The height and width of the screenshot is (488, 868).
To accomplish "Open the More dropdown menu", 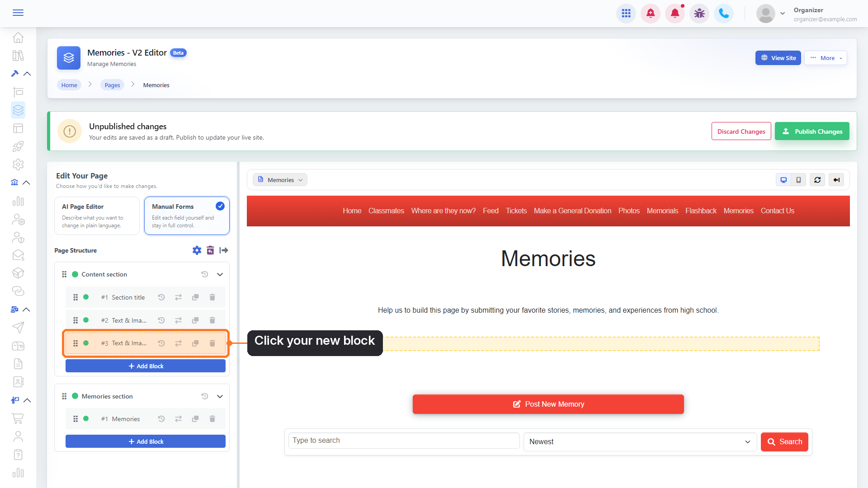I will pos(826,58).
